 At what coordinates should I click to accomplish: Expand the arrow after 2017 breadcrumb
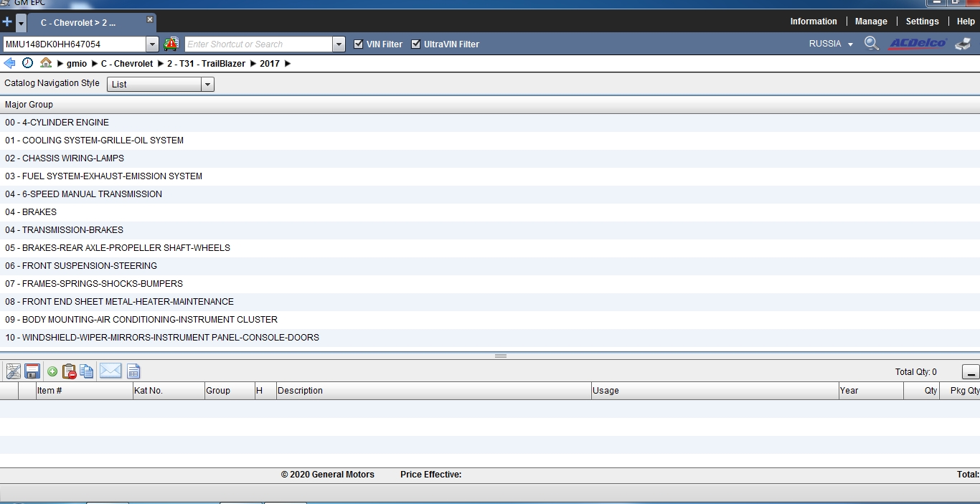[288, 64]
